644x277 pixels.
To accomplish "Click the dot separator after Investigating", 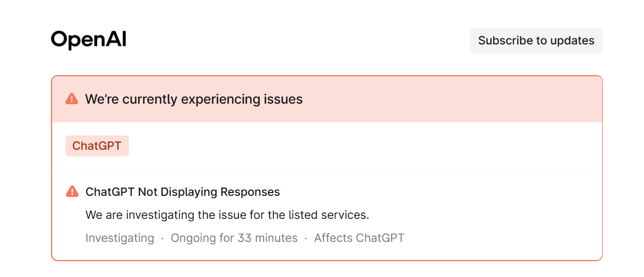I will click(x=163, y=239).
